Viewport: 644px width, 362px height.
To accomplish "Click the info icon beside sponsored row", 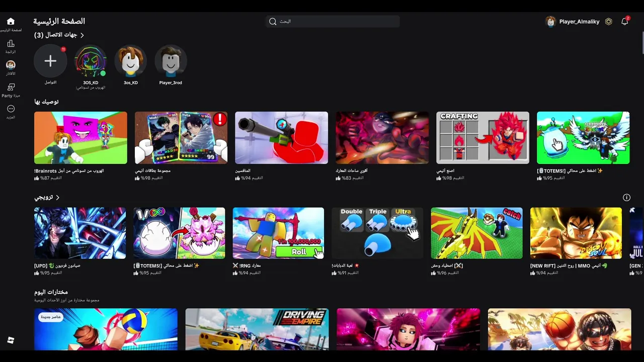I will (x=626, y=198).
